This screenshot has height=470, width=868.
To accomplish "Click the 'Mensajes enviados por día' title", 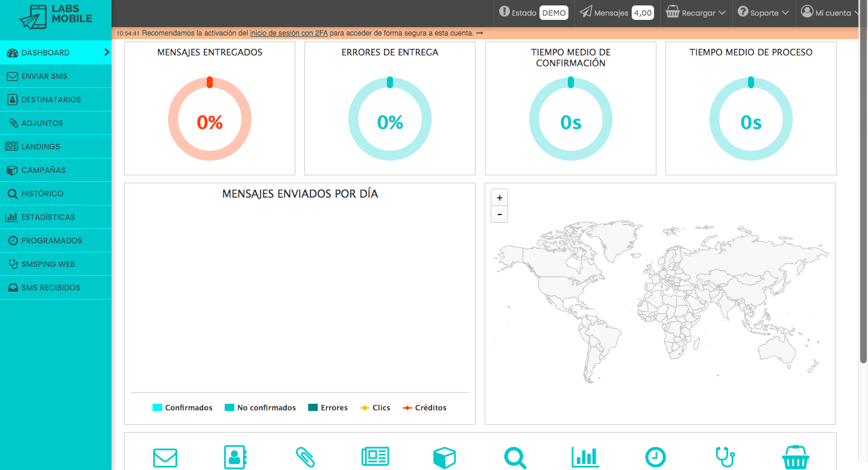I will 300,194.
